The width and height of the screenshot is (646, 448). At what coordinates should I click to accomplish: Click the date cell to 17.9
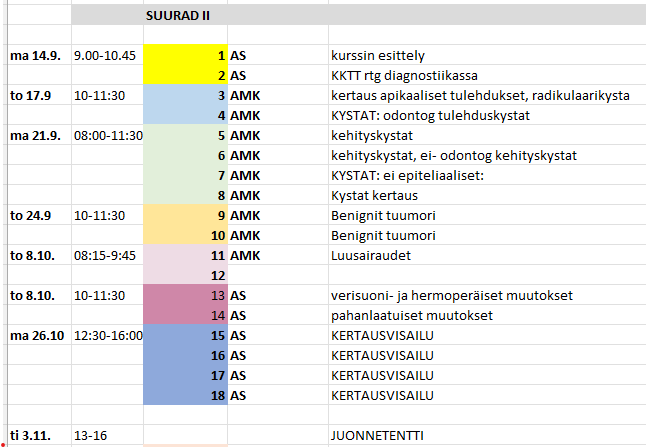[40, 95]
